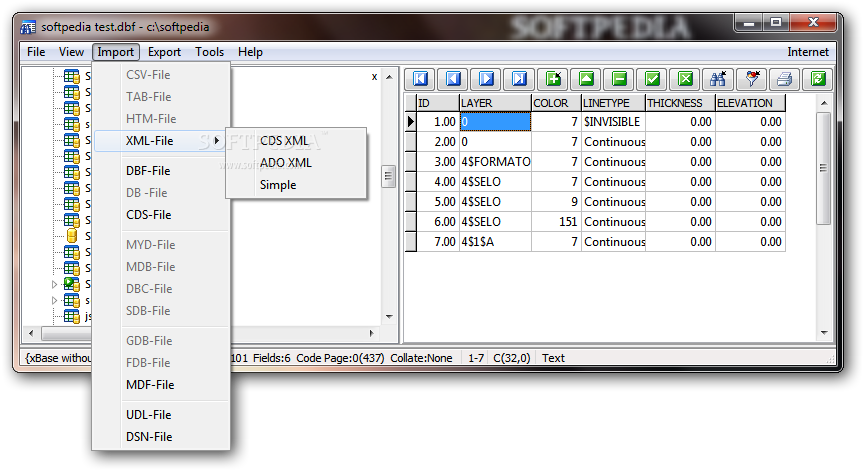
Task: Go to the previous record
Action: click(x=453, y=79)
